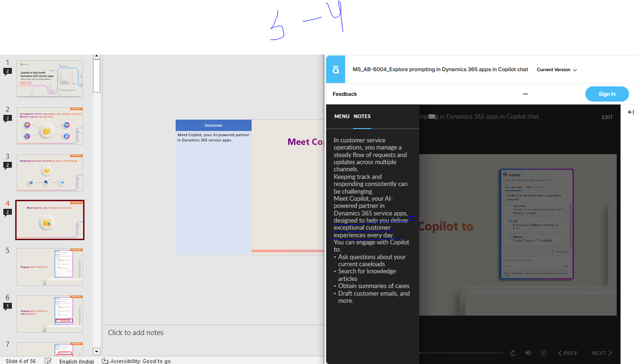This screenshot has height=364, width=639.
Task: Click the hamburger icon in the player header
Action: pyautogui.click(x=432, y=116)
